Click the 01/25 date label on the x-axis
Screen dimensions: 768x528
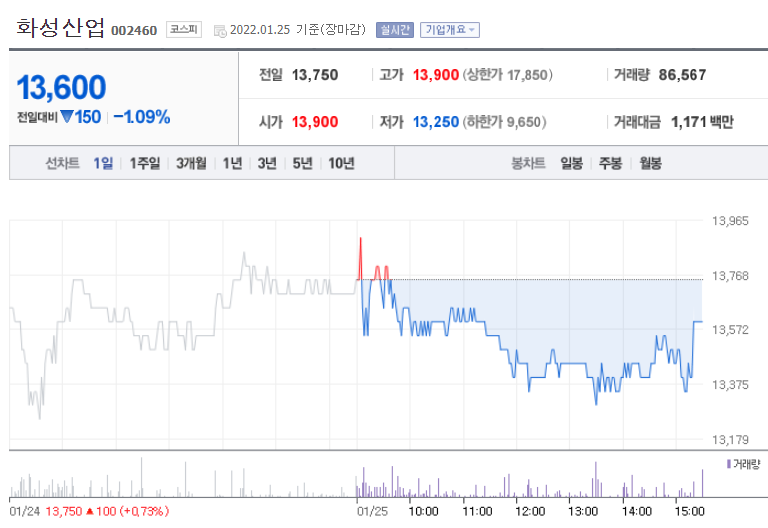point(372,511)
